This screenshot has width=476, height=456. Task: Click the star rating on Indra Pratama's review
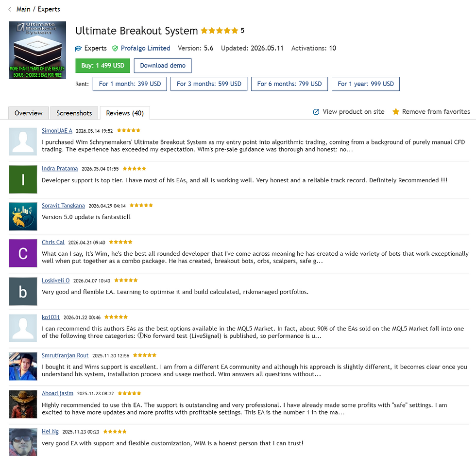(134, 169)
